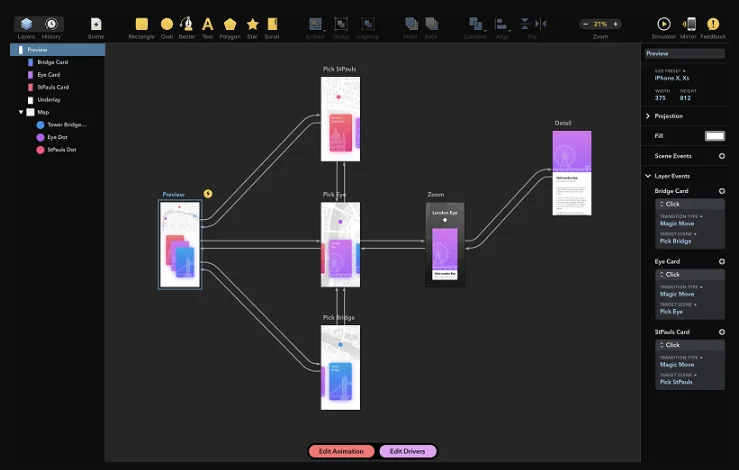Open the Feedback icon
739x470 pixels.
[x=713, y=24]
